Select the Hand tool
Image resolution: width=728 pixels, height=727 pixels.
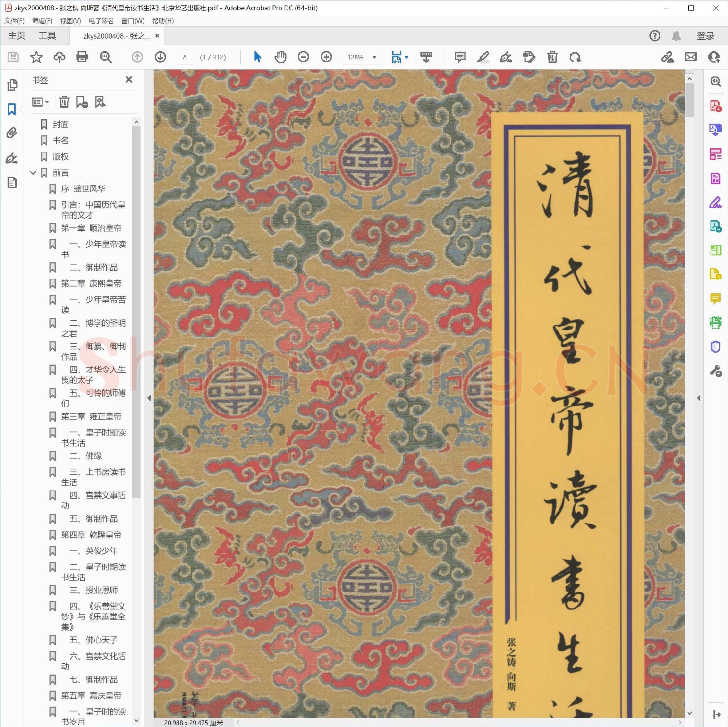(x=280, y=57)
